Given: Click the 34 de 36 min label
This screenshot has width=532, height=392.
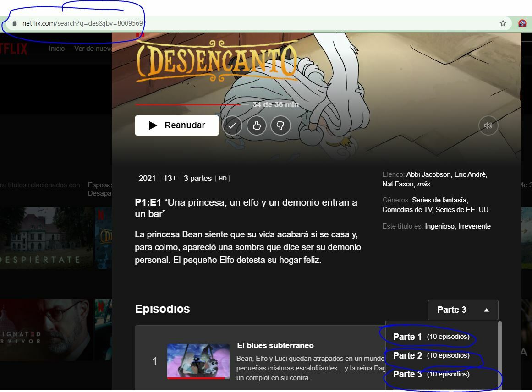Looking at the screenshot, I should 275,104.
